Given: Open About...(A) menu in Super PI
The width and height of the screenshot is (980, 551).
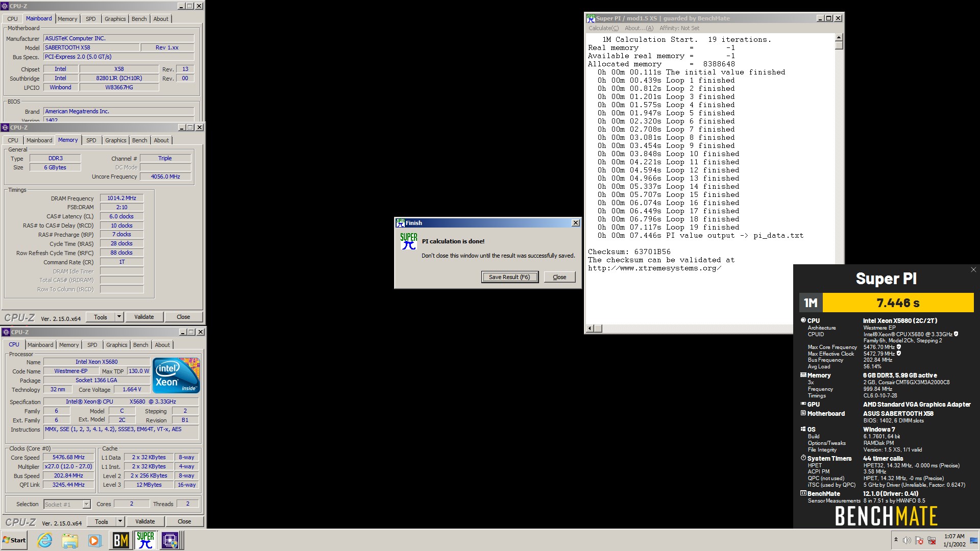Looking at the screenshot, I should [639, 28].
